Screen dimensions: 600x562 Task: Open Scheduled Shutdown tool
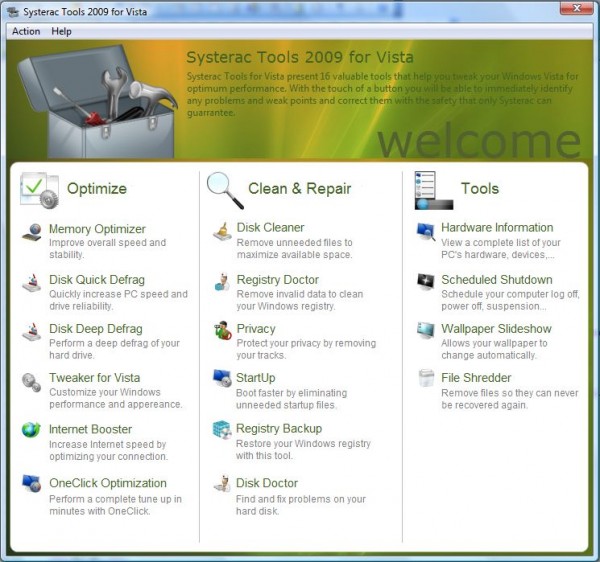[497, 280]
